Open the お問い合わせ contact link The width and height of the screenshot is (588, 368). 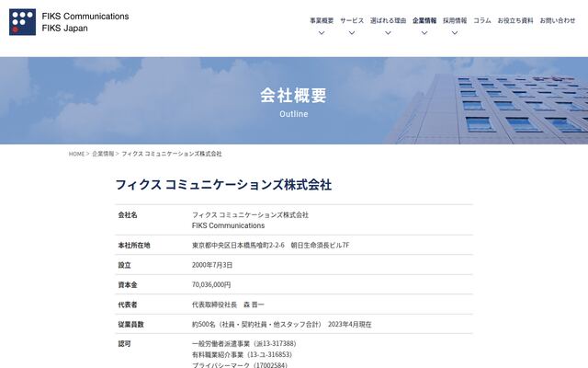558,20
